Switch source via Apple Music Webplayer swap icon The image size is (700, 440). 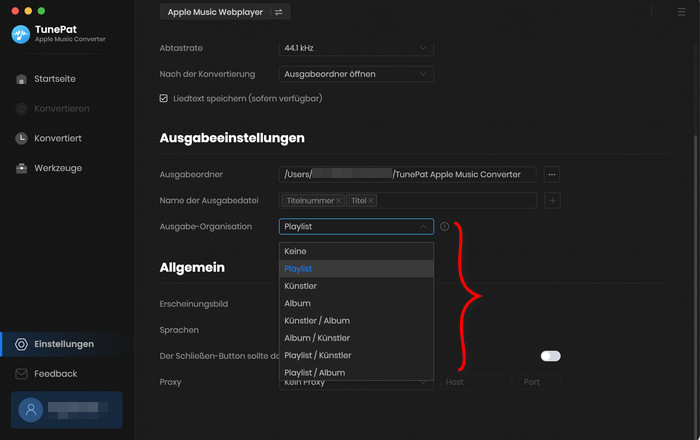click(278, 12)
